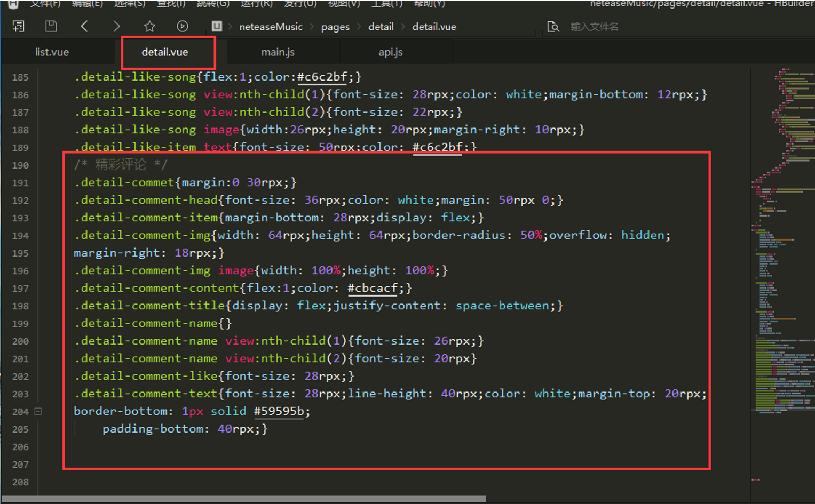The image size is (815, 504).
Task: Click line number 190 in the gutter
Action: pos(20,165)
